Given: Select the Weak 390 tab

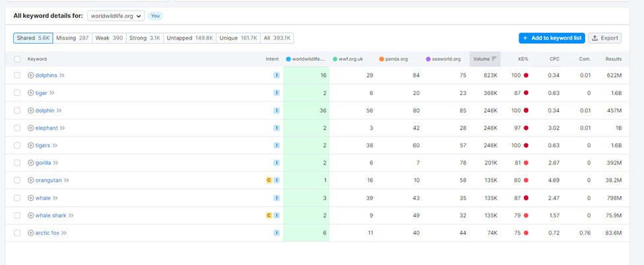Looking at the screenshot, I should coord(109,38).
